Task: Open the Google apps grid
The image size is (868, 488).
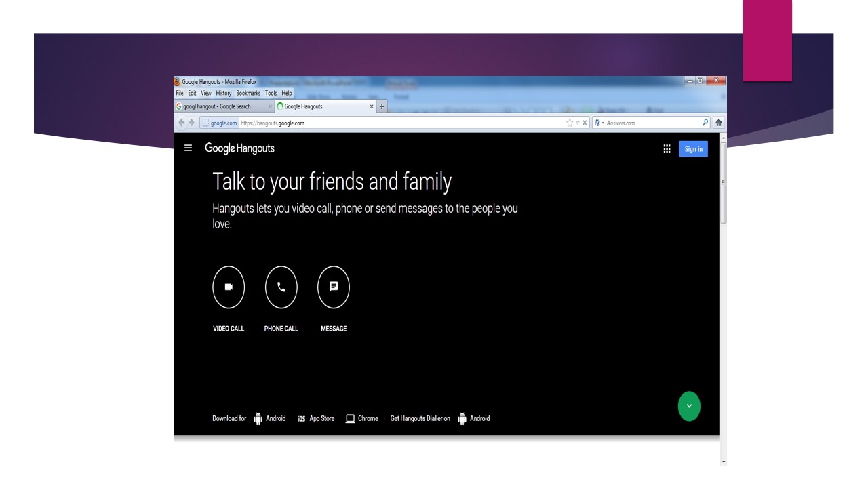Action: [667, 149]
